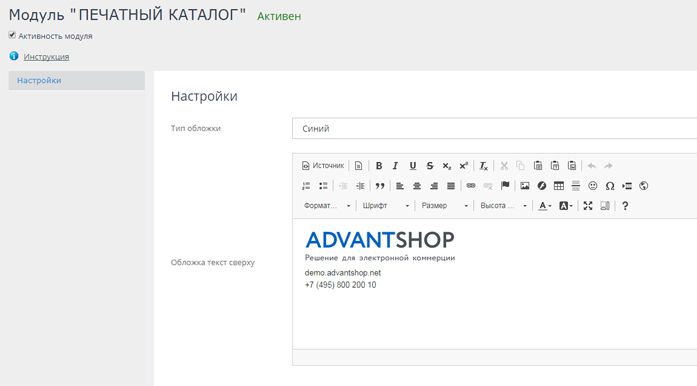Select the Настройки sidebar tab
697x386 pixels.
[76, 80]
